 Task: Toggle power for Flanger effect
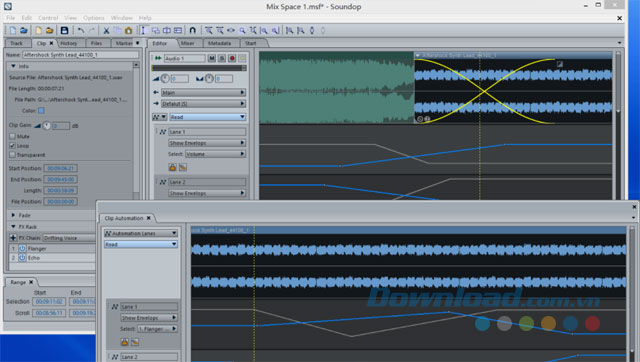point(22,248)
